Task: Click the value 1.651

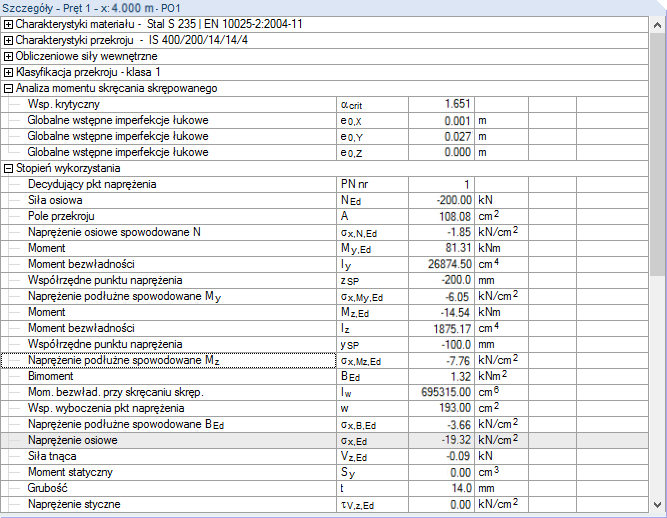Action: [457, 104]
